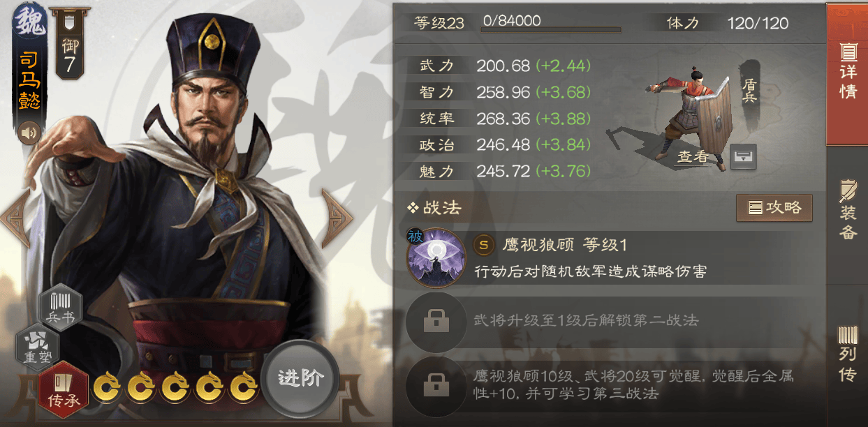Tap the locked third awakening skill slot
The height and width of the screenshot is (427, 868).
(436, 384)
